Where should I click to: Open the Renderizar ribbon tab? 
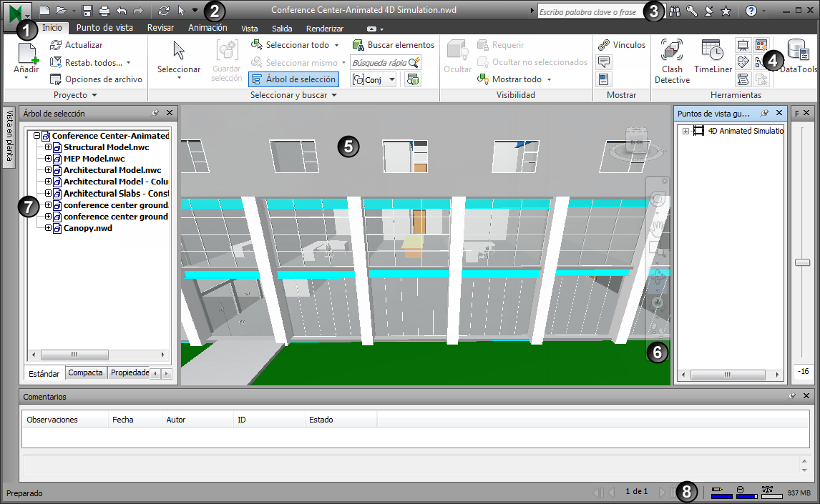(325, 28)
